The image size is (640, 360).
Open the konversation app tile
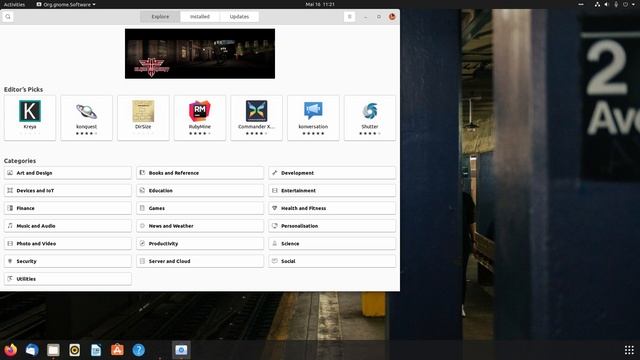point(313,118)
